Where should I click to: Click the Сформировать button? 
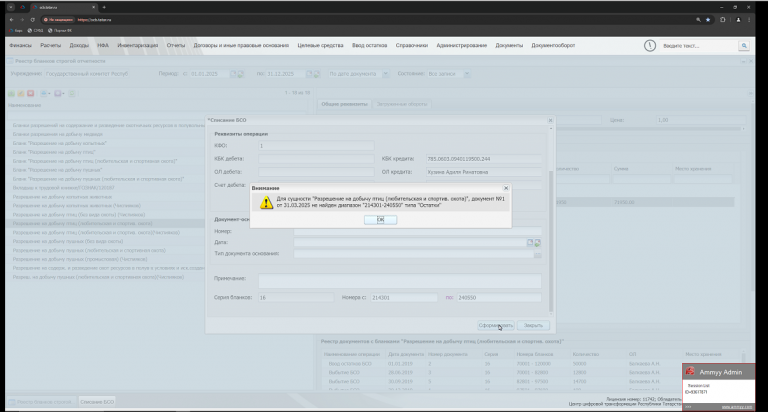[x=496, y=325]
